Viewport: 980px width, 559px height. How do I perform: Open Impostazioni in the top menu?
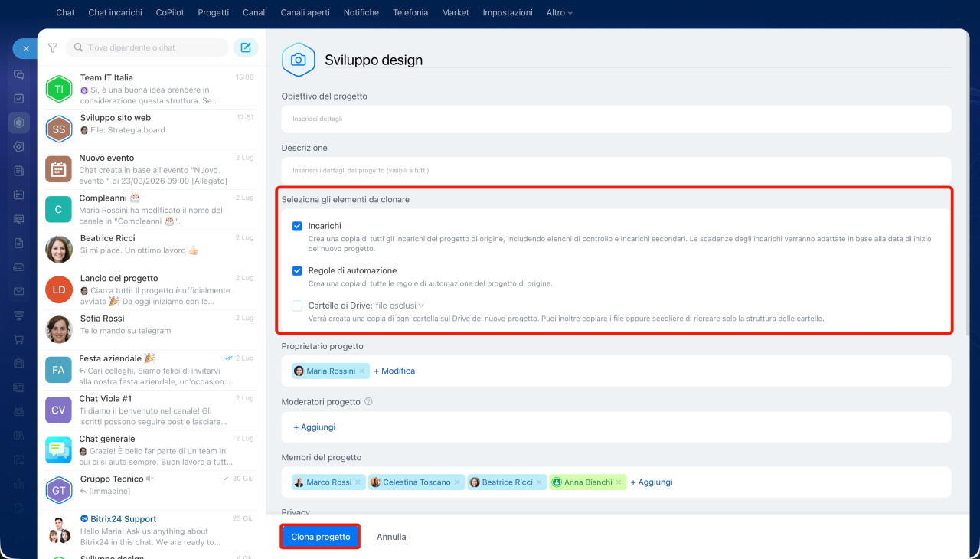pyautogui.click(x=508, y=12)
